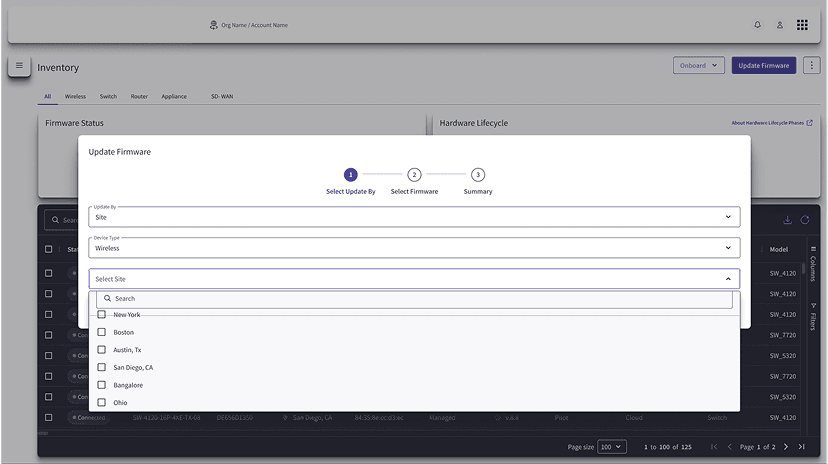Go to the next page arrow
828x464 pixels.
tap(786, 447)
